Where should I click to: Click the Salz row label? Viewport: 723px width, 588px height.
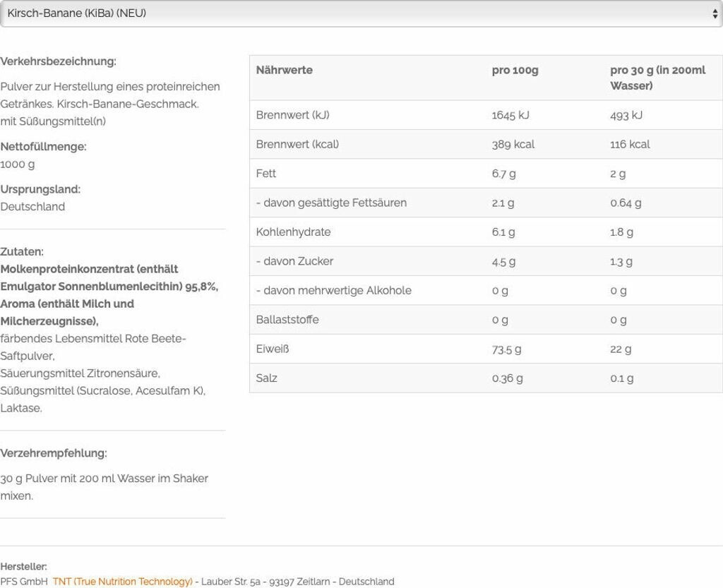click(x=266, y=378)
